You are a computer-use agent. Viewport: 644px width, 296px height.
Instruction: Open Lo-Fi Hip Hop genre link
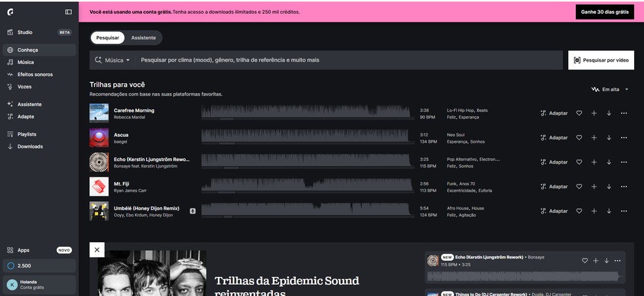[460, 110]
